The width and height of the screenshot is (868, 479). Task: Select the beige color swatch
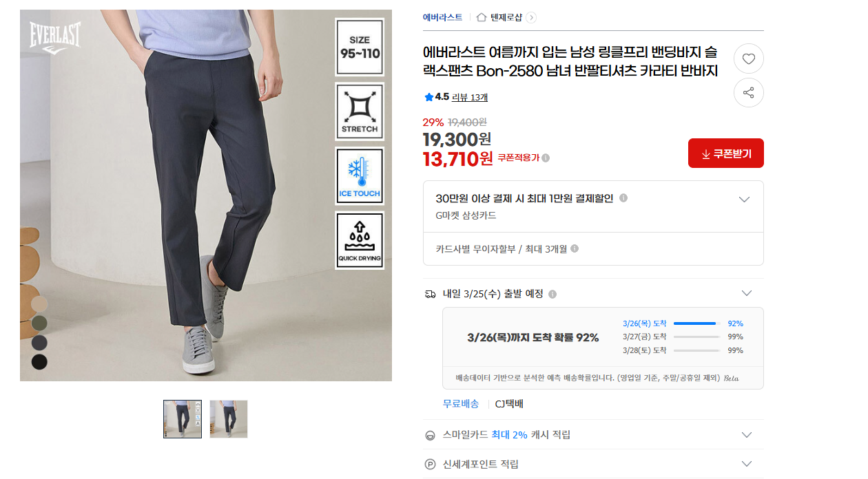point(39,304)
